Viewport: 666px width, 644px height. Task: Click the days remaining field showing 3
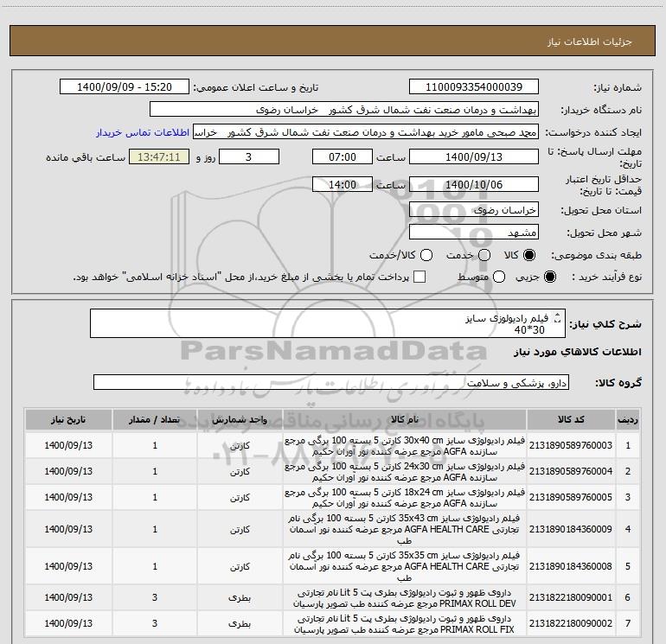click(249, 157)
